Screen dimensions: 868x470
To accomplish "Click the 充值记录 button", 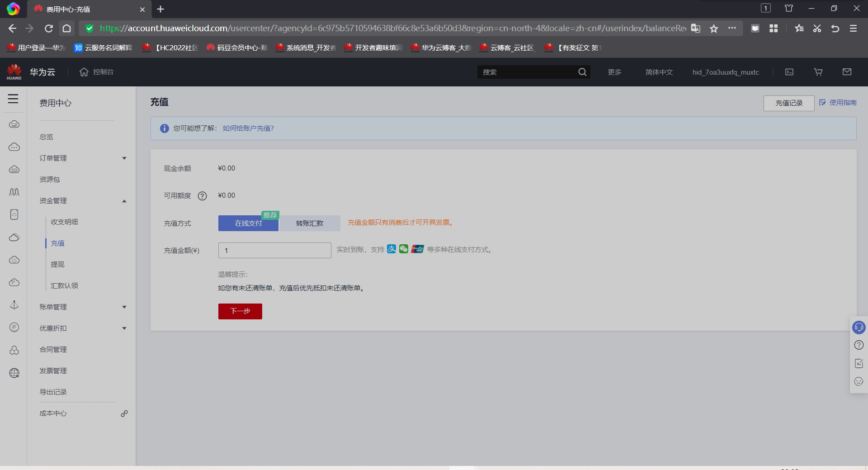I will [789, 103].
